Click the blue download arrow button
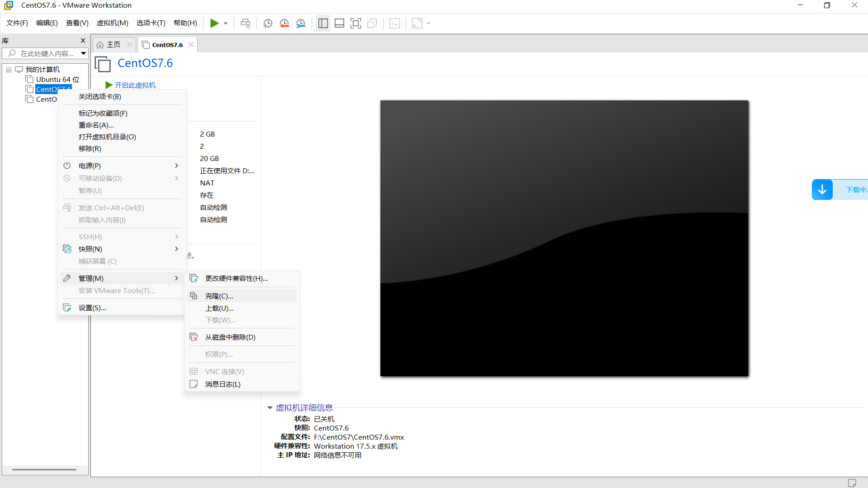Viewport: 868px width, 488px height. (x=822, y=190)
